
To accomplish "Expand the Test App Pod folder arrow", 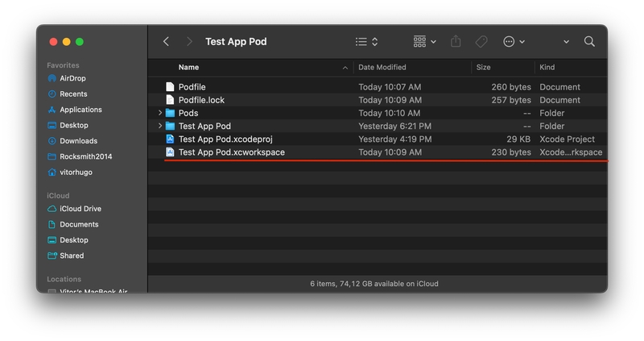I will pyautogui.click(x=160, y=127).
